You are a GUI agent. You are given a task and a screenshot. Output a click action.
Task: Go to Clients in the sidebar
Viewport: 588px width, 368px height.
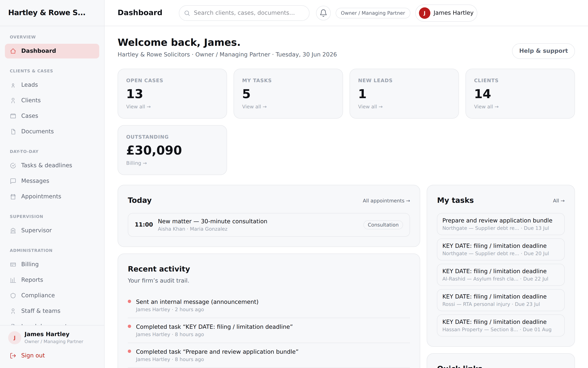pos(52,100)
